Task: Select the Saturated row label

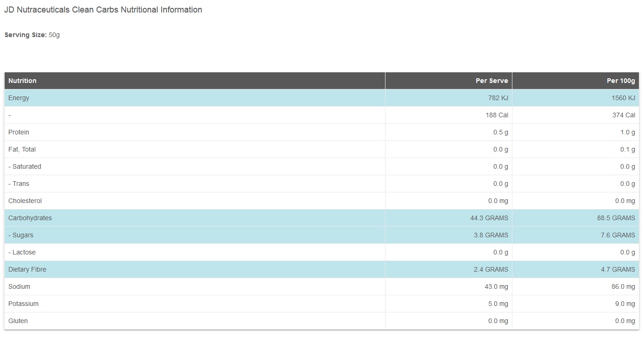Action: click(25, 166)
